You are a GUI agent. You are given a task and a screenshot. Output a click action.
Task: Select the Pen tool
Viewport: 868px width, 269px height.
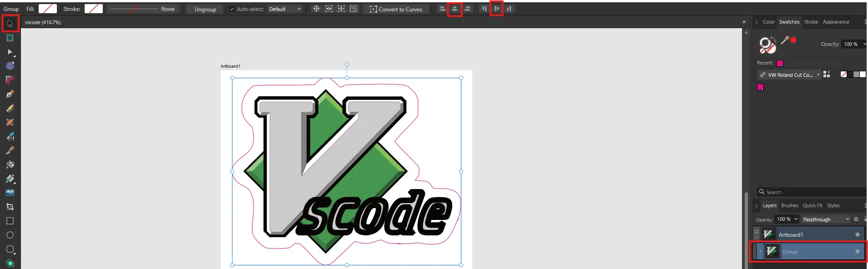click(10, 94)
